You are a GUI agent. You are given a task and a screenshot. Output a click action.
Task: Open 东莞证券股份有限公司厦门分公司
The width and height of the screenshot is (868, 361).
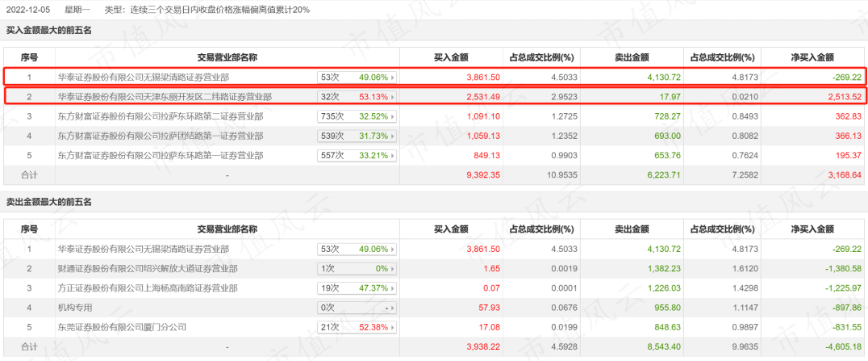tap(123, 327)
